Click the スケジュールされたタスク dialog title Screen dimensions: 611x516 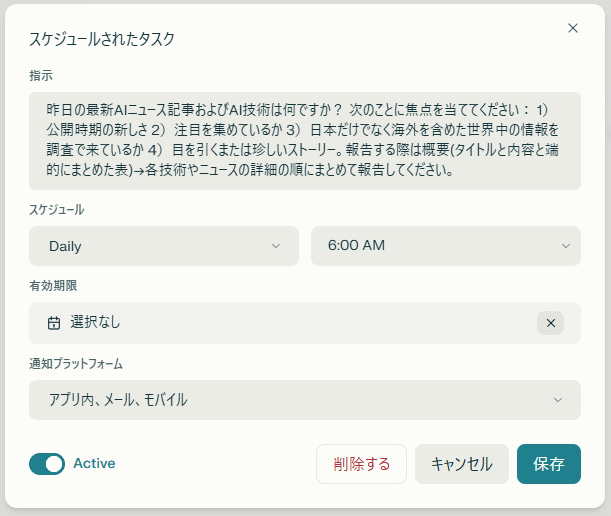pyautogui.click(x=103, y=39)
